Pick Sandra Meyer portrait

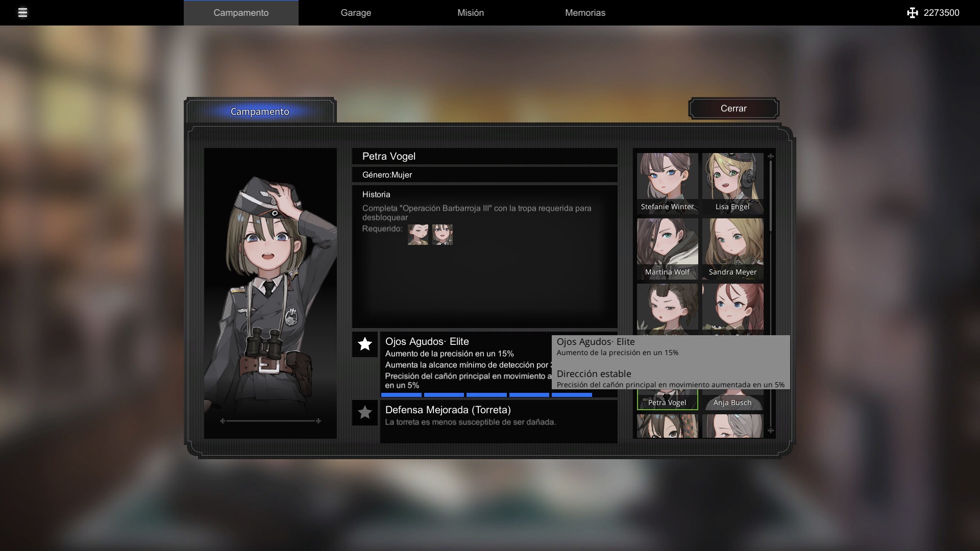tap(732, 248)
